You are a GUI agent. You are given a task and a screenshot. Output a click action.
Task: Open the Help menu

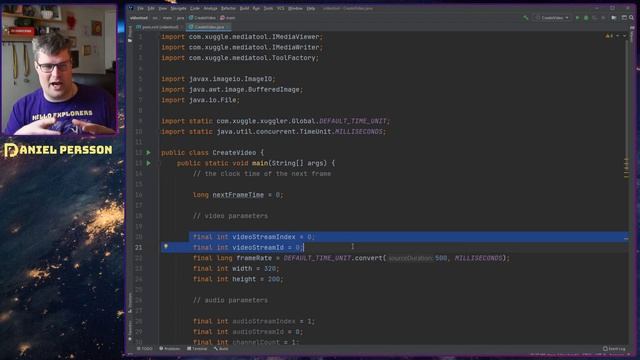pos(311,8)
